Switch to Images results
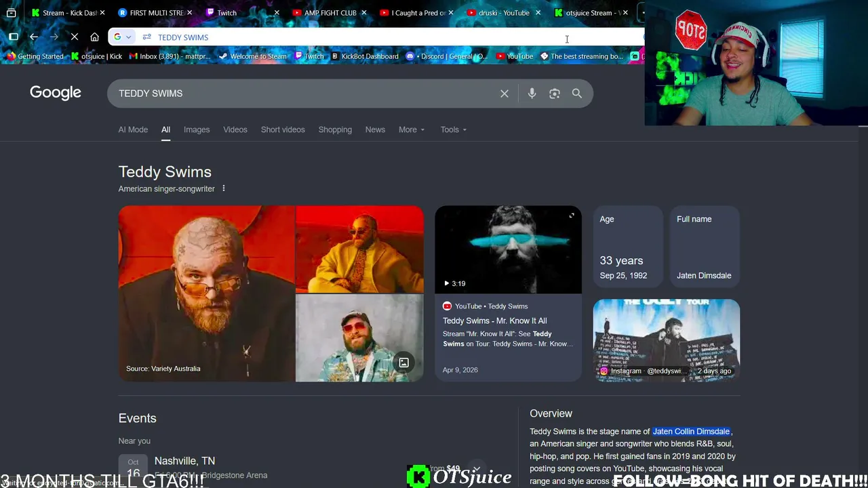The image size is (868, 488). 197,129
